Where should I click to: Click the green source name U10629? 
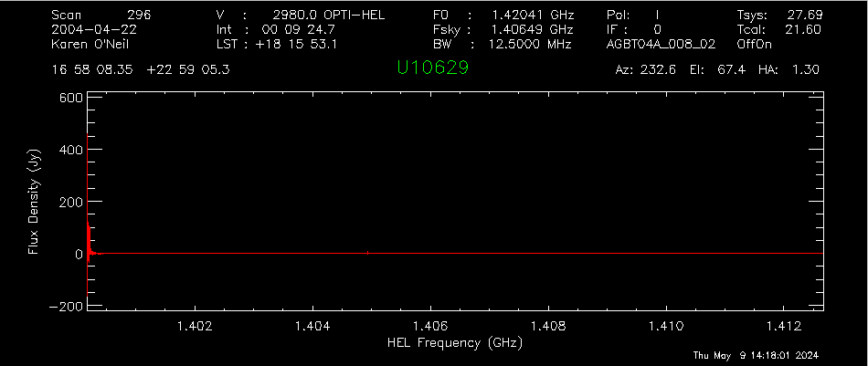[x=433, y=68]
